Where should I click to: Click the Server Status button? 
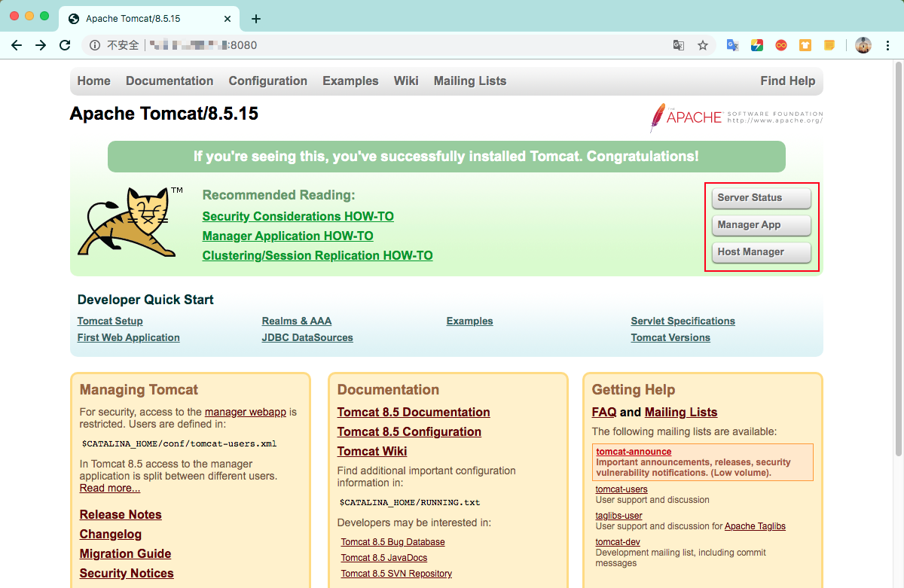(762, 198)
